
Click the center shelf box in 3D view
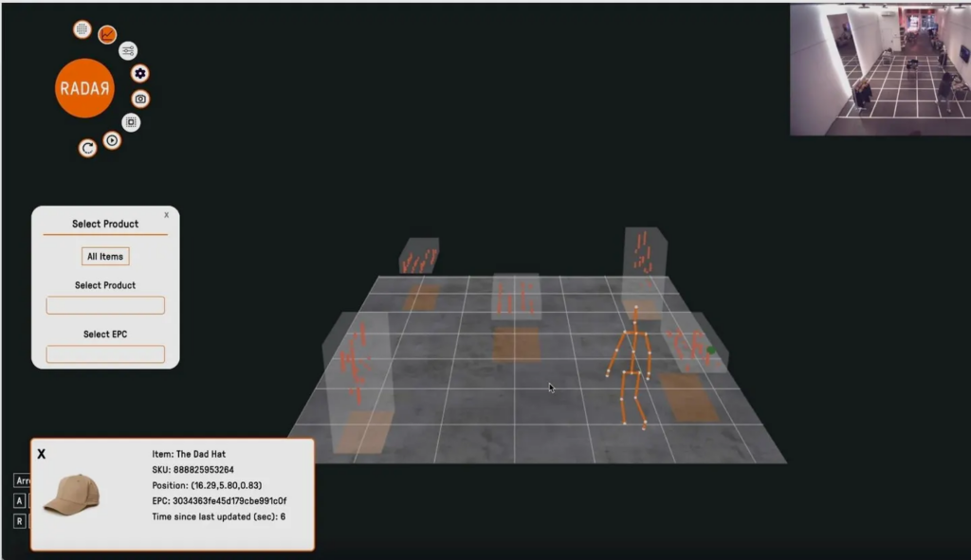point(516,296)
